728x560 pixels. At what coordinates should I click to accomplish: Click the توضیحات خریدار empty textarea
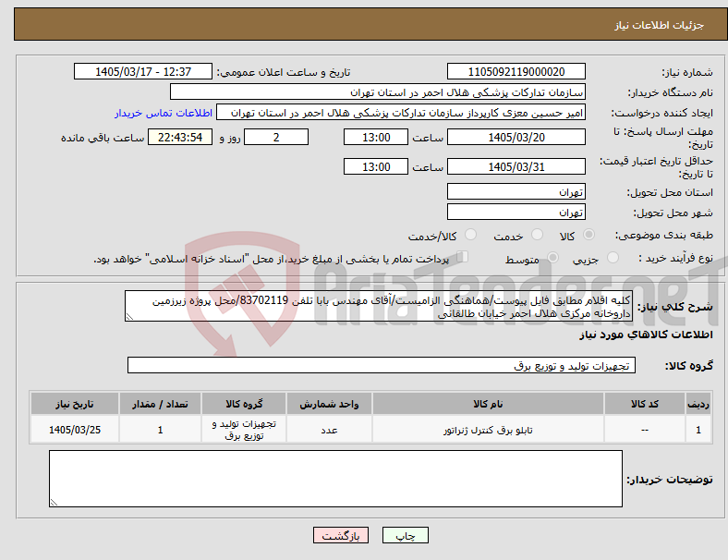click(x=335, y=479)
